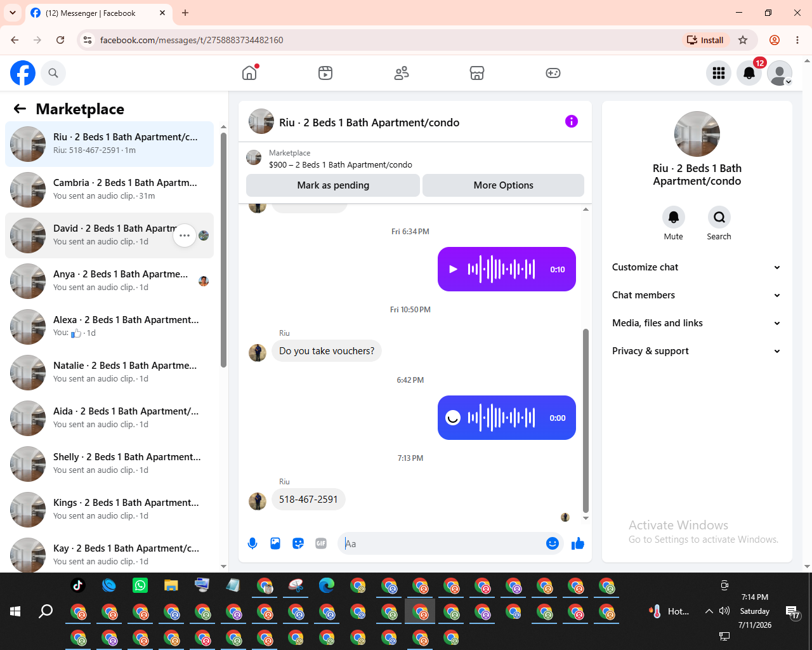Expand Media, files and links section

697,323
